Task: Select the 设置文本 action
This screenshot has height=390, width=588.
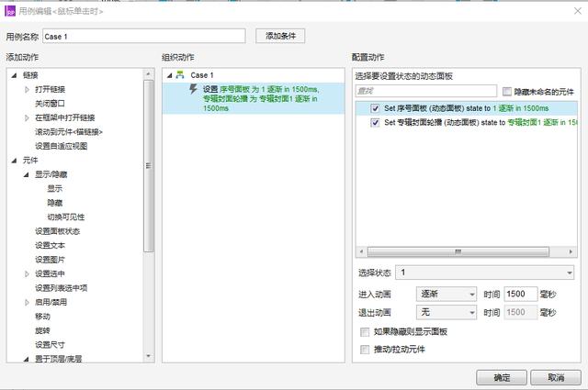Action: [x=50, y=245]
